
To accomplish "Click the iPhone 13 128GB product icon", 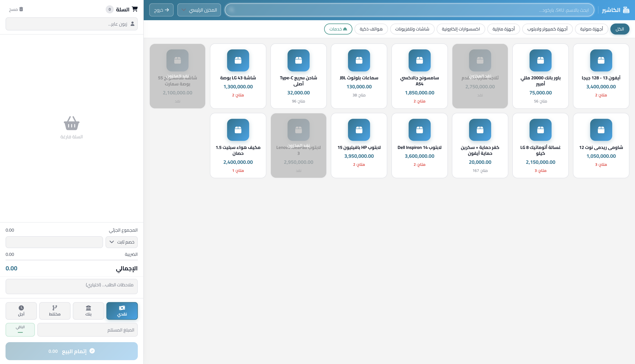I will 601,60.
